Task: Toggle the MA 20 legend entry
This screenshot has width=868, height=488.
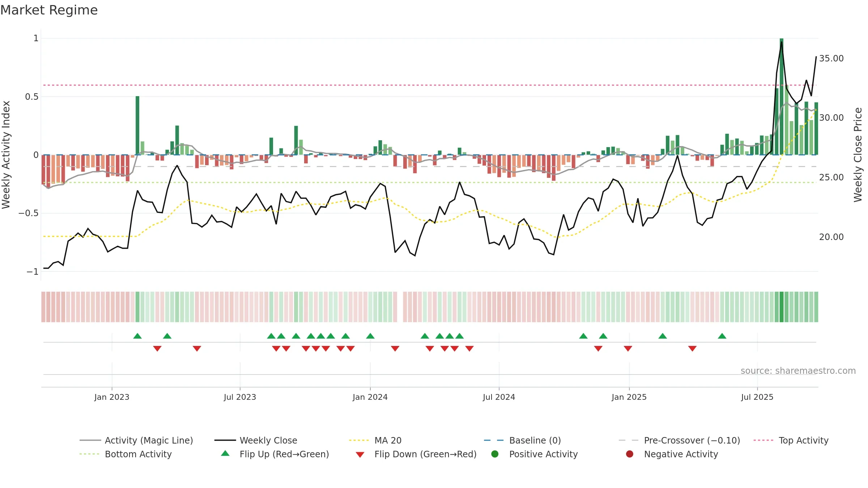Action: (375, 440)
